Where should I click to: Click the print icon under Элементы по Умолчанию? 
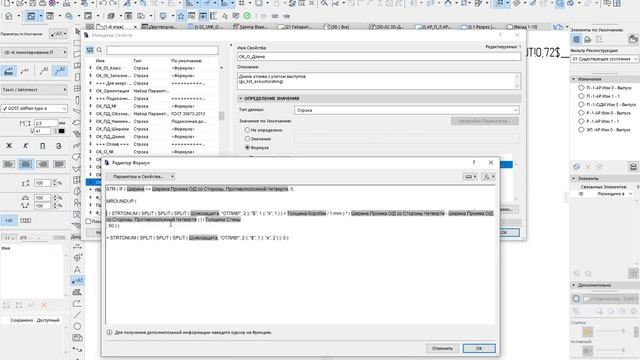(x=587, y=39)
